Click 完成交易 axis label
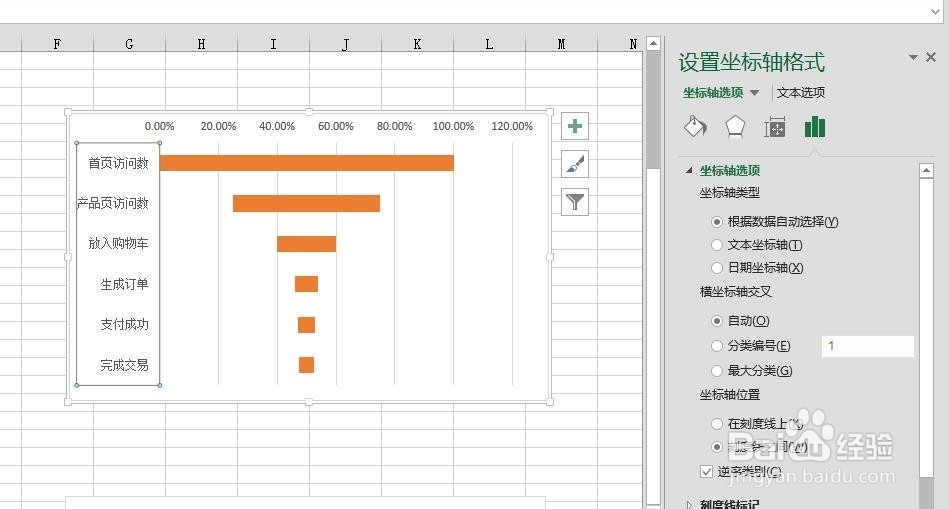Image resolution: width=949 pixels, height=509 pixels. (x=125, y=365)
